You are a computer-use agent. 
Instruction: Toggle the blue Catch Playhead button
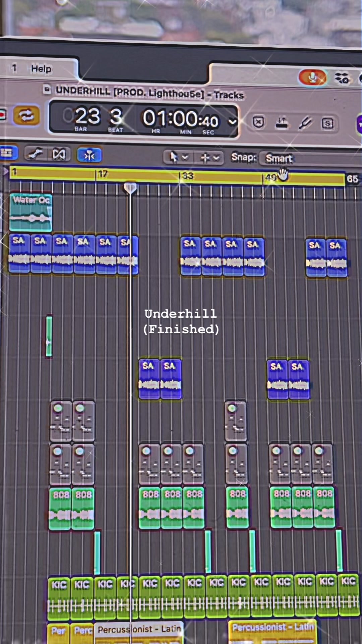tap(89, 155)
